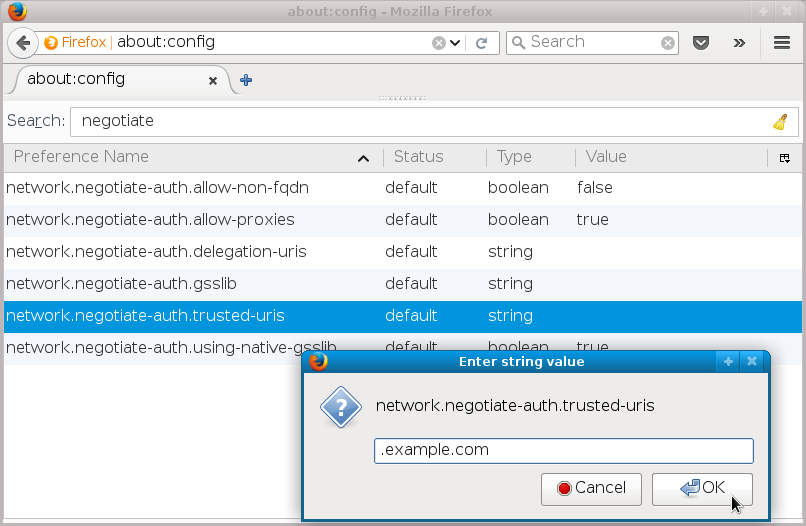The width and height of the screenshot is (806, 526).
Task: Click the default status of the delegation-uris row
Action: click(411, 252)
